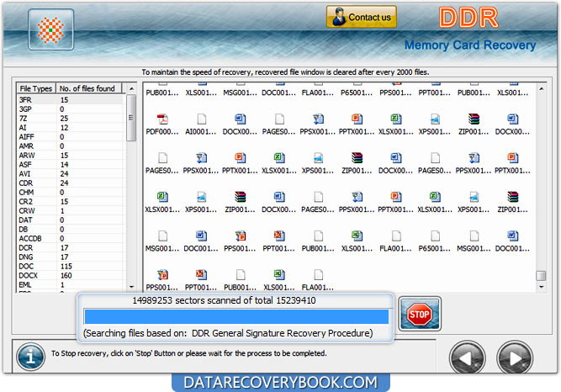Select the CRW file type row
Screen dimensions: 561x392
(71, 211)
